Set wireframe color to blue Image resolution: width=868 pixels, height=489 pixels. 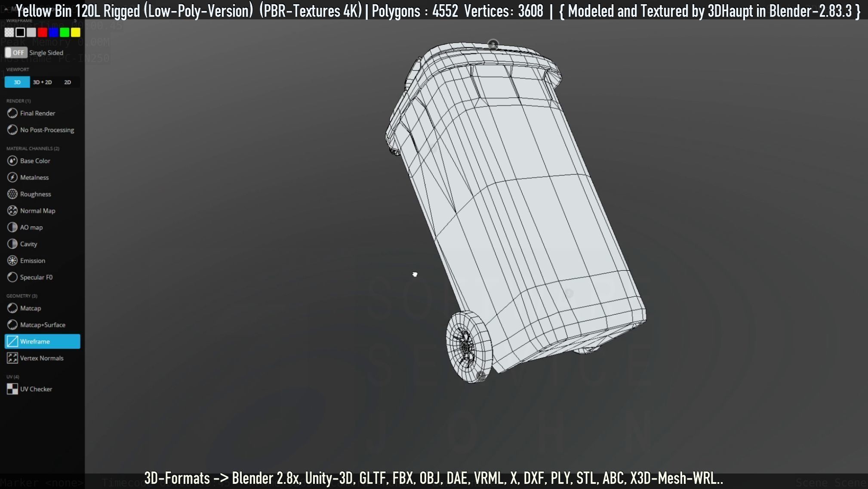pos(53,32)
